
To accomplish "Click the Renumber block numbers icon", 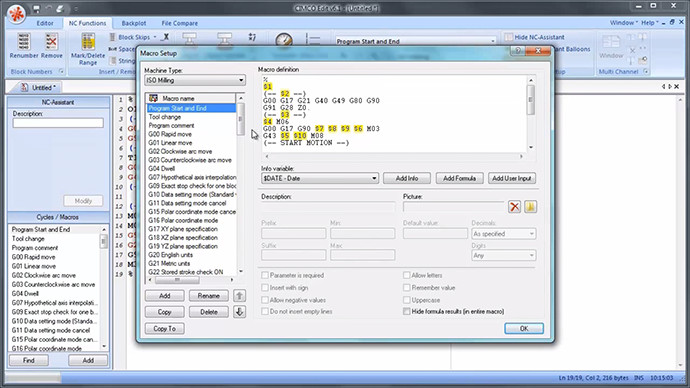I will [x=23, y=42].
